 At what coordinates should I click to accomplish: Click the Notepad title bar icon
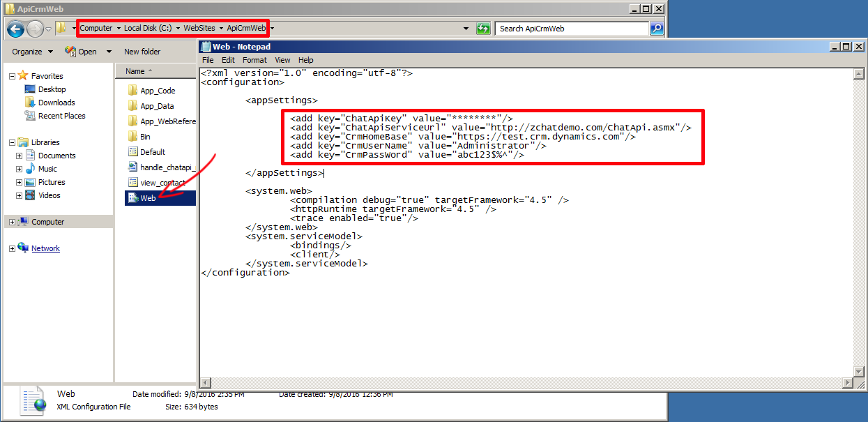[x=206, y=47]
